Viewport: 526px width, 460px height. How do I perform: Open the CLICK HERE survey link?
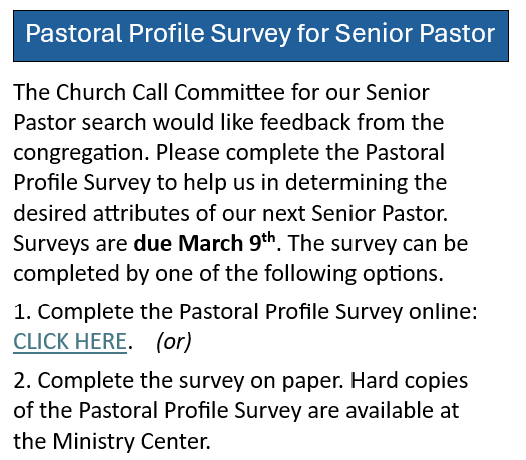coord(70,342)
